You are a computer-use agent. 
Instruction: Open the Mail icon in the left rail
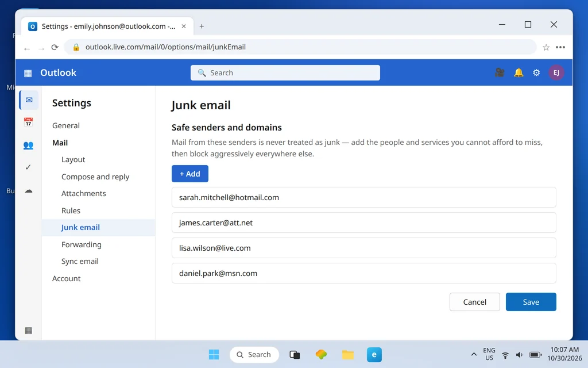click(29, 100)
